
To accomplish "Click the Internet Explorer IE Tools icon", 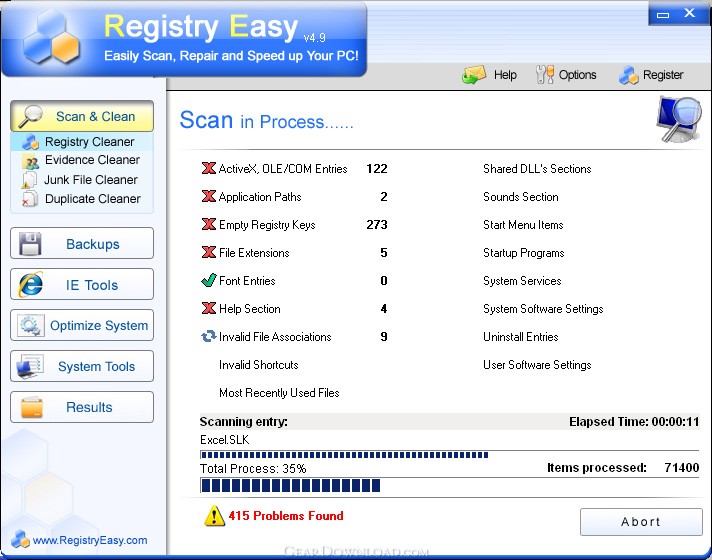I will (30, 284).
